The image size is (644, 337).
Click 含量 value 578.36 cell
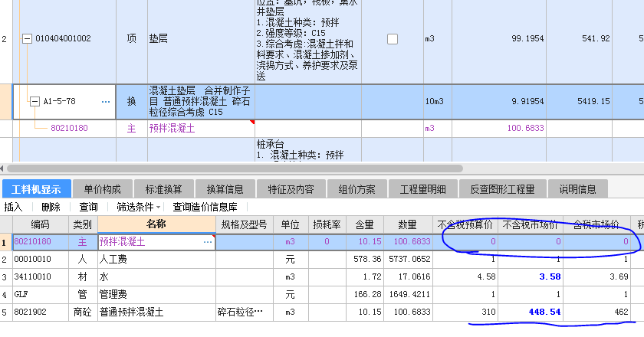pyautogui.click(x=364, y=260)
